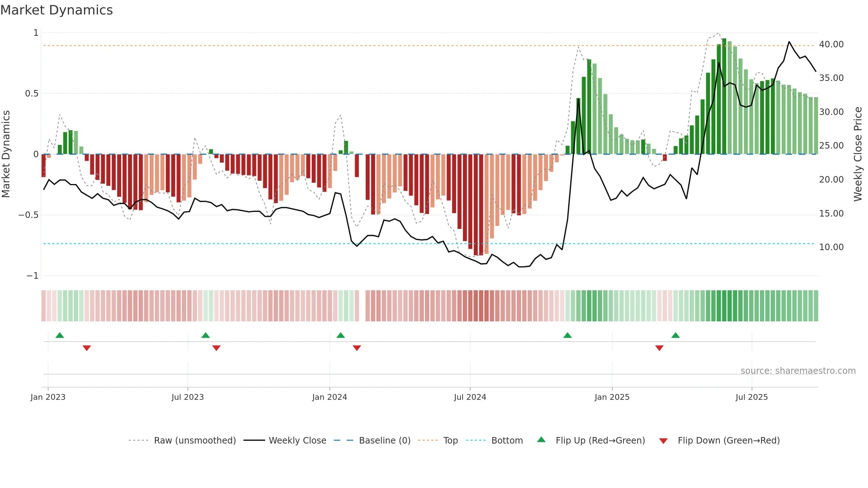Click the −0.5 left axis label
Screen dimensions: 868x488
[29, 215]
